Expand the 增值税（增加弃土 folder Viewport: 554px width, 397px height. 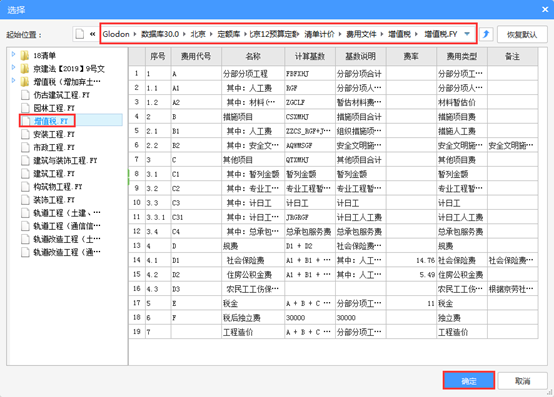point(13,81)
